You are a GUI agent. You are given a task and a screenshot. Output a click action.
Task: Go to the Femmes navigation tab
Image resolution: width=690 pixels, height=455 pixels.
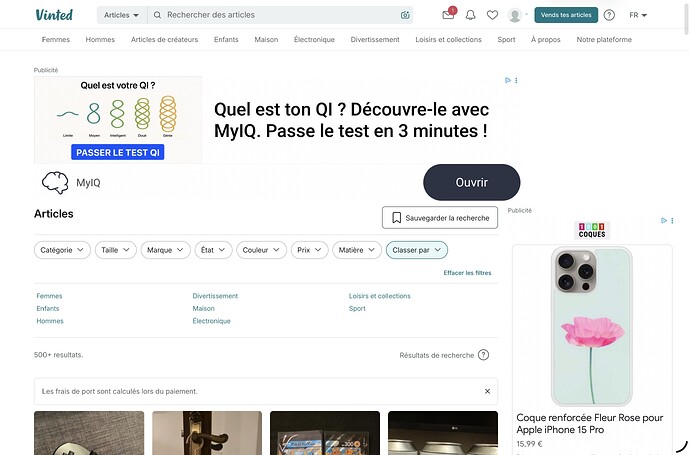coord(56,40)
